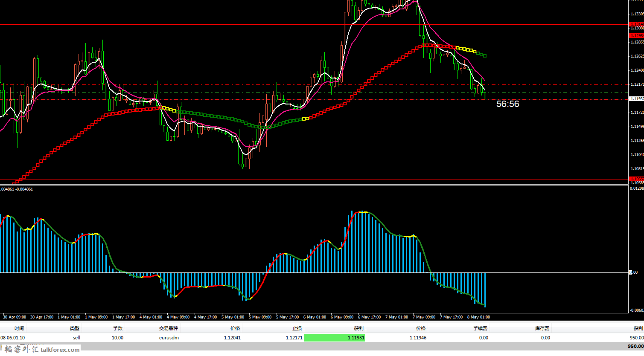Click time axis label 4 May 17:00
This screenshot has height=356, width=644.
[205, 317]
